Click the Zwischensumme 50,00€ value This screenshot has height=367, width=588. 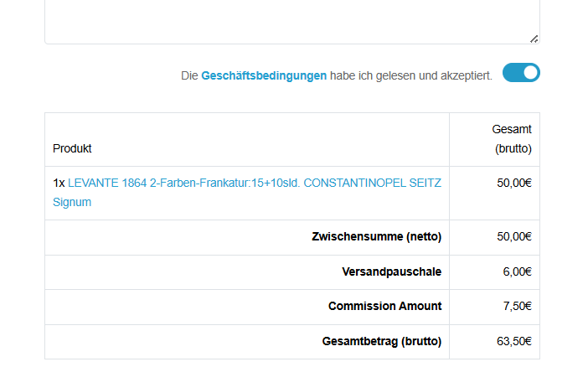click(x=513, y=236)
